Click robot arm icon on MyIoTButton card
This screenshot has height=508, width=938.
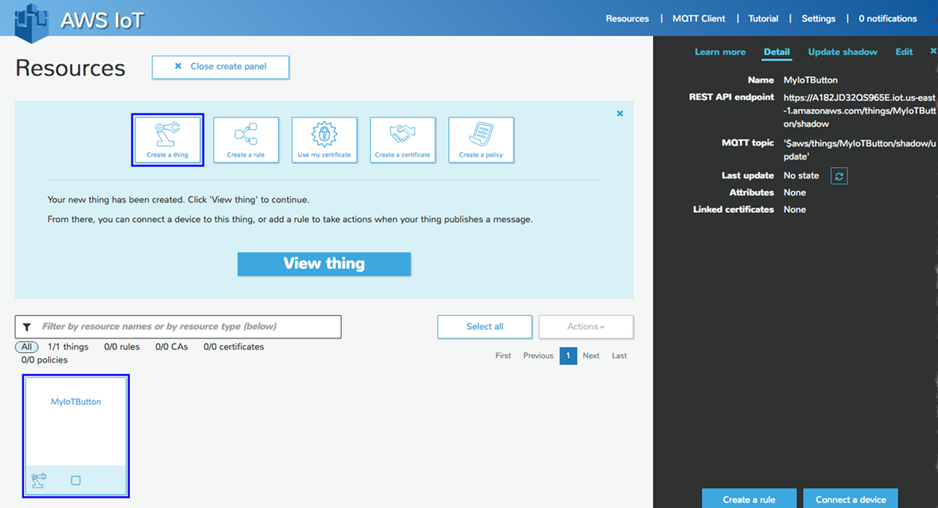pos(39,480)
